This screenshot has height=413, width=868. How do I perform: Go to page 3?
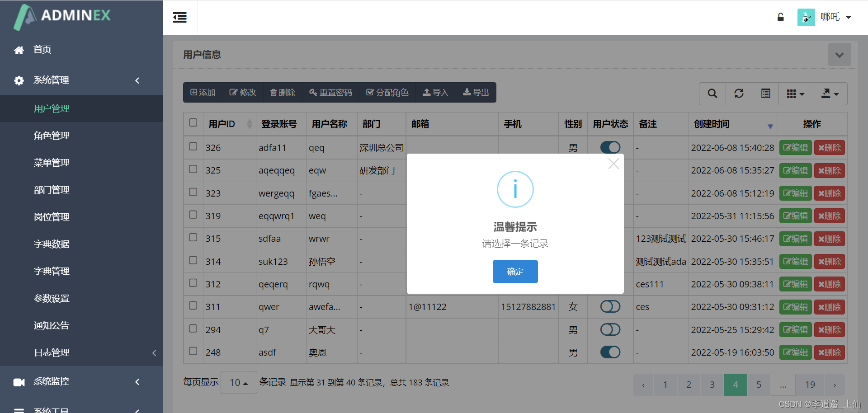(x=712, y=385)
